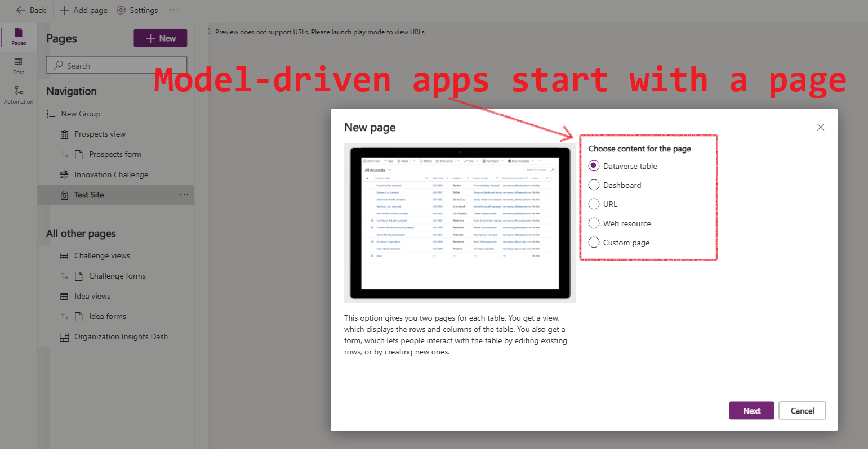This screenshot has height=449, width=868.
Task: Open the top bar overflow ellipsis
Action: pos(173,10)
